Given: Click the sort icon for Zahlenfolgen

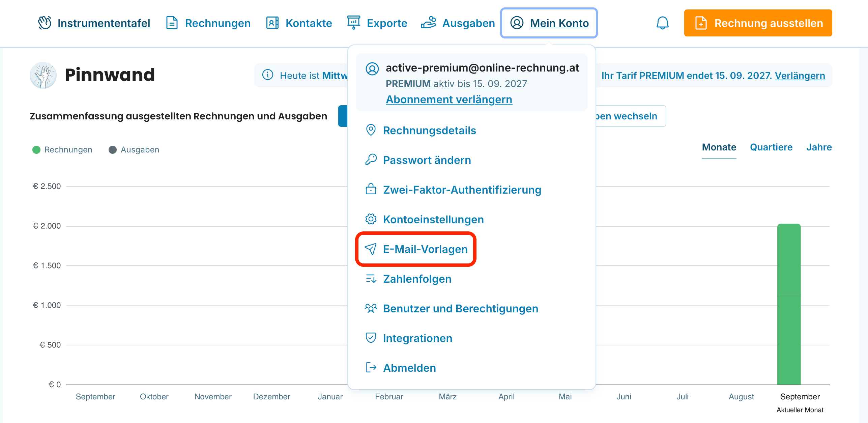Looking at the screenshot, I should 371,279.
